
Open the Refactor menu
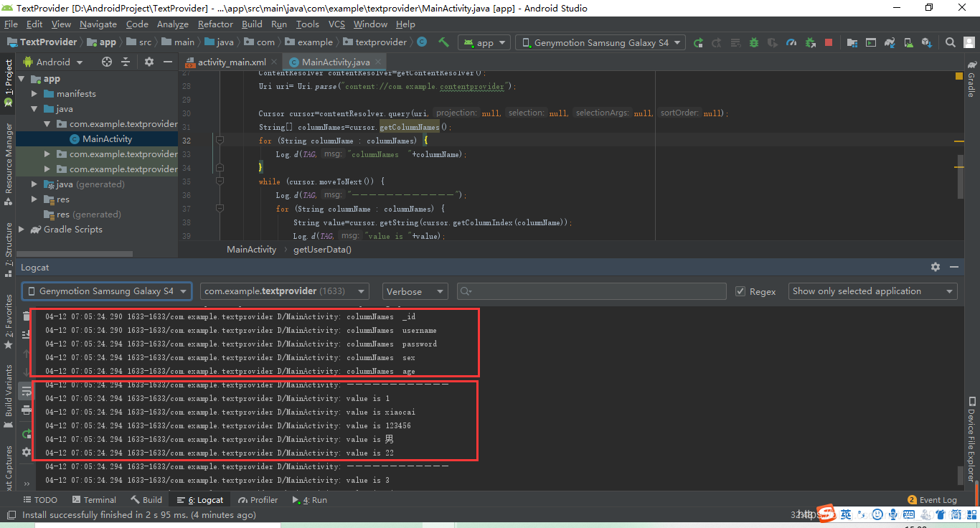coord(215,24)
